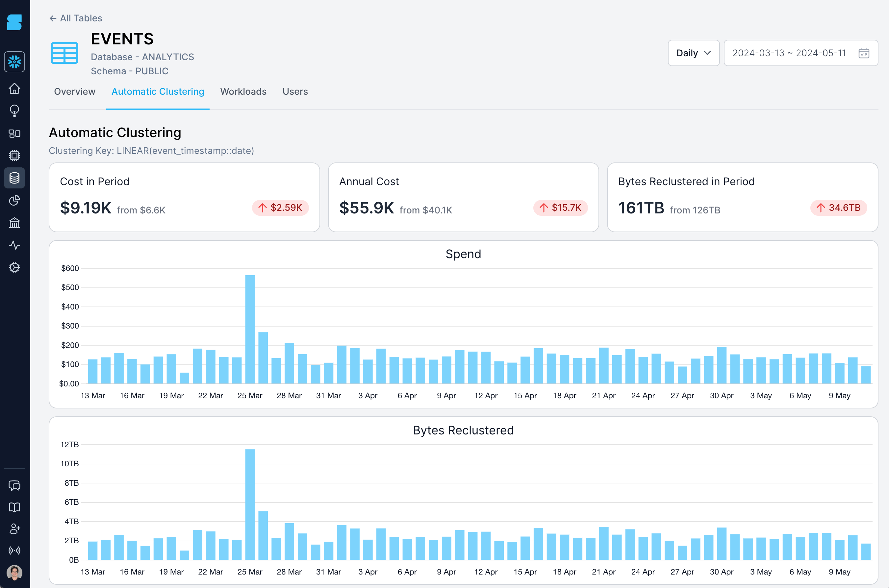Open the insights lightbulb panel
889x588 pixels.
14,110
